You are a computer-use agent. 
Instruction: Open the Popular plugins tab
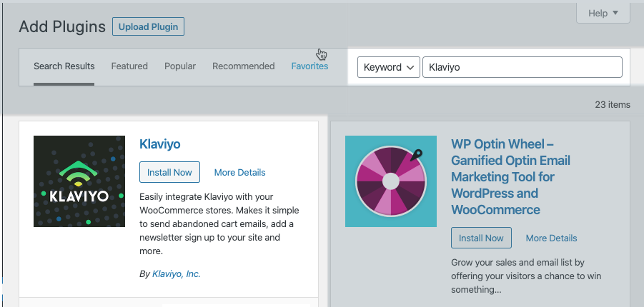pos(180,66)
